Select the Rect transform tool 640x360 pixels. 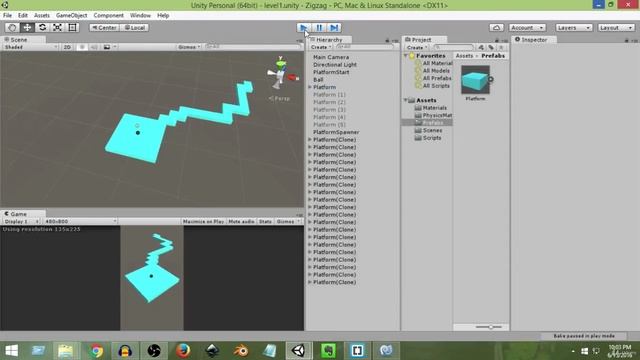pos(72,27)
